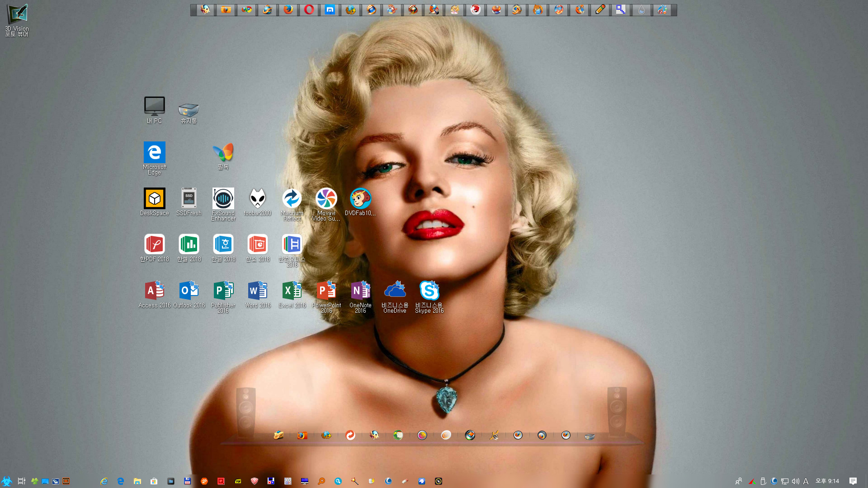Click orange magnifier taskbar icon
The image size is (868, 488).
pyautogui.click(x=321, y=481)
